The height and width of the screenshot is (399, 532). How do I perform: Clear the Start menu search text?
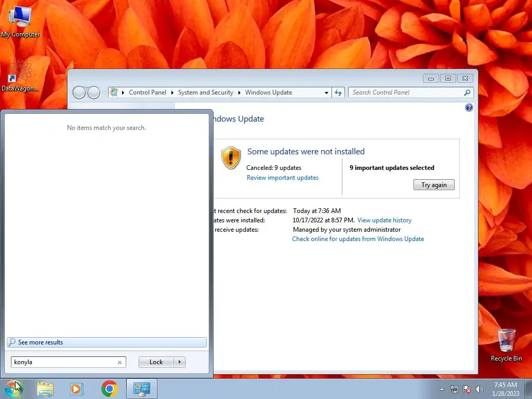120,362
